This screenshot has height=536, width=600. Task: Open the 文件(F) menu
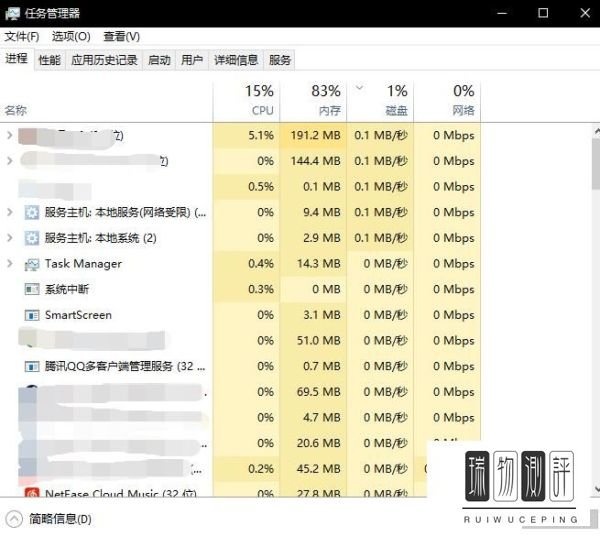pyautogui.click(x=22, y=36)
